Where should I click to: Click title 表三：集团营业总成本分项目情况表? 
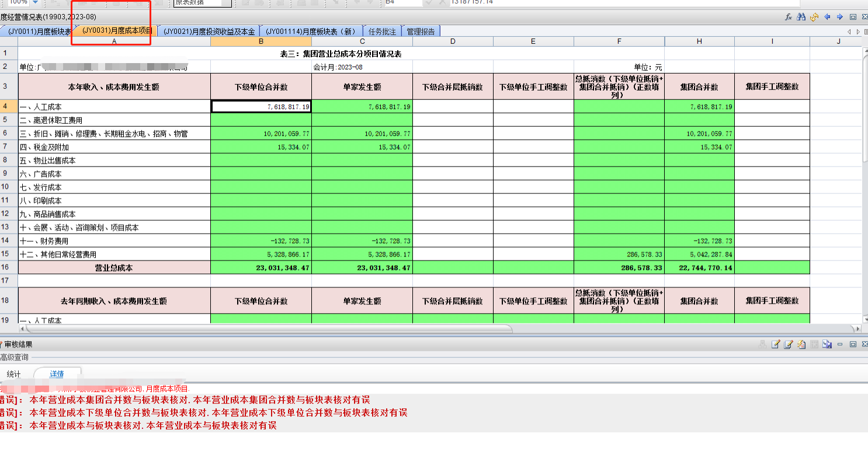[341, 54]
